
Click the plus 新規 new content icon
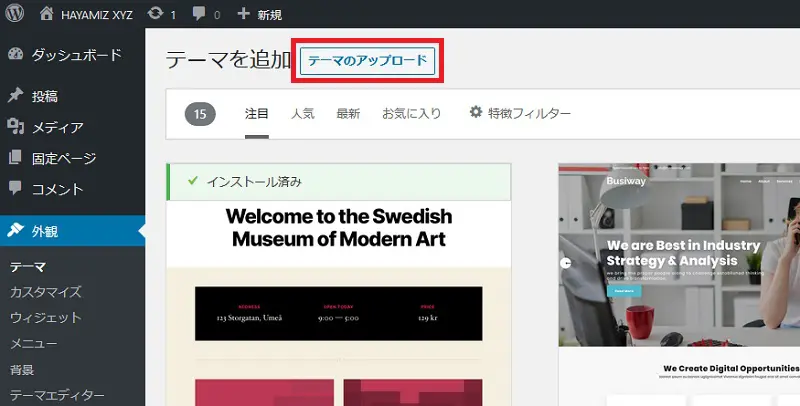click(x=244, y=15)
